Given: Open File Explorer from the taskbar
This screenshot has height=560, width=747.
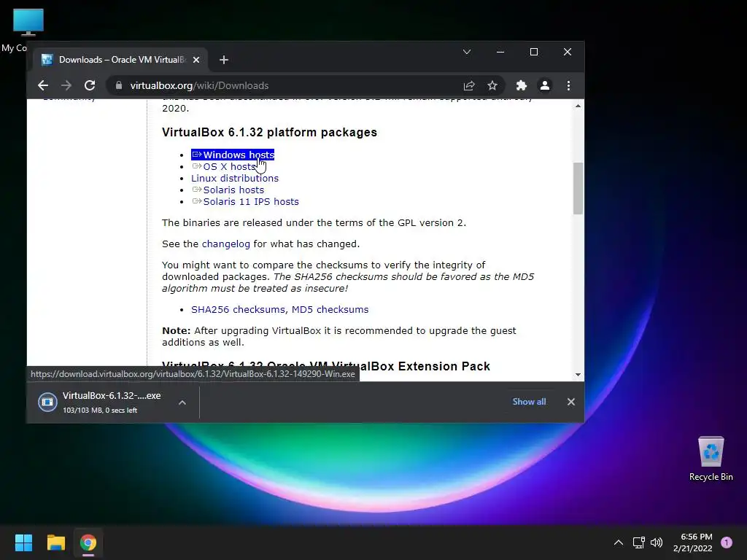Looking at the screenshot, I should [x=55, y=542].
